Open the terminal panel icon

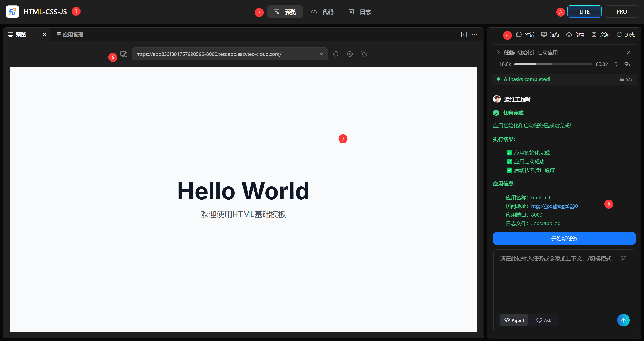click(464, 34)
